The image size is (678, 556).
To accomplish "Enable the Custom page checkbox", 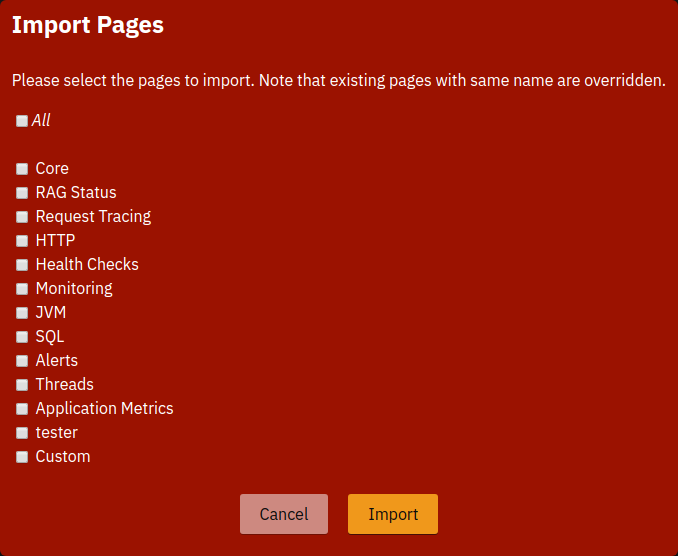I will (22, 457).
